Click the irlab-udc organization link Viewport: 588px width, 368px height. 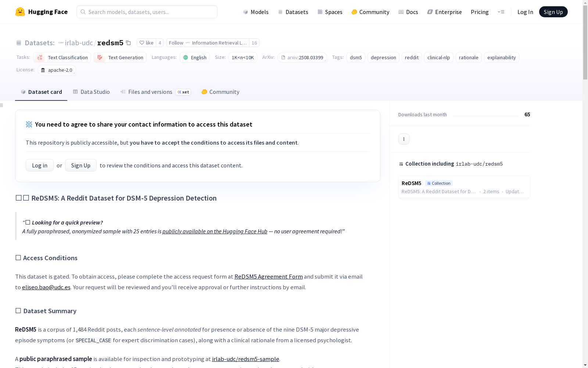79,43
